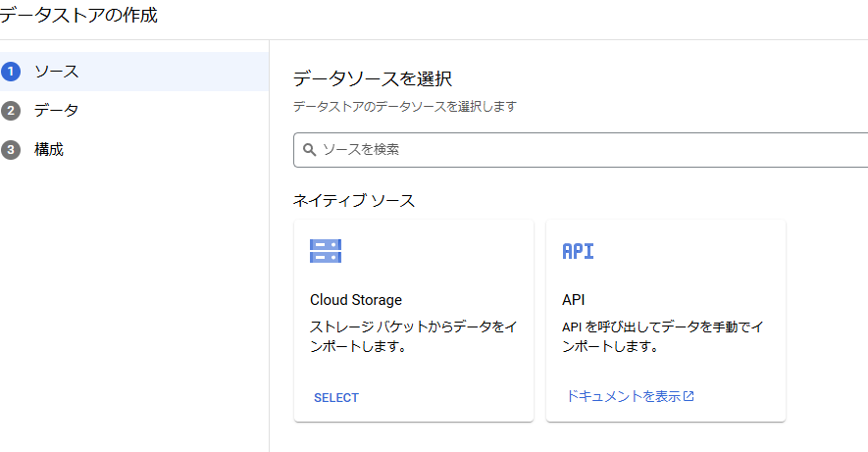Click the step 1 numbered circle

click(x=11, y=72)
